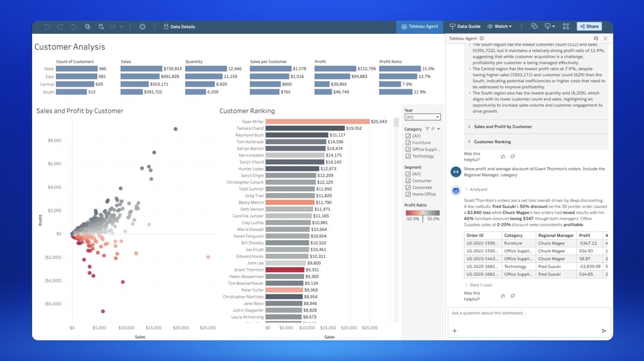This screenshot has width=644, height=361.
Task: Click the Comments speech bubble icon
Action: tap(534, 26)
